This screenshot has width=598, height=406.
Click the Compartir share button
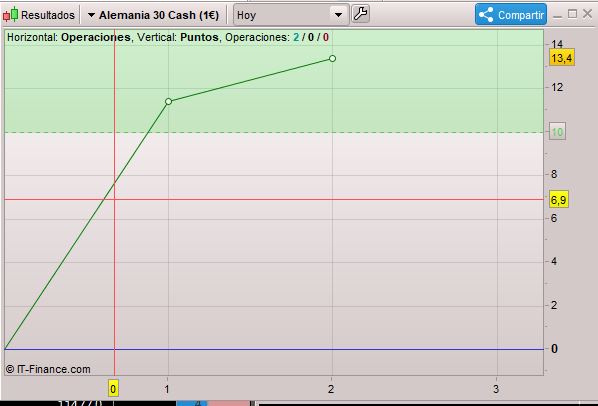pos(511,14)
